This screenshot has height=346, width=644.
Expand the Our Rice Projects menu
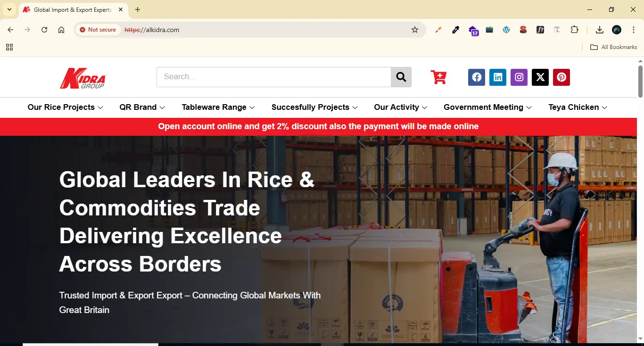[65, 107]
